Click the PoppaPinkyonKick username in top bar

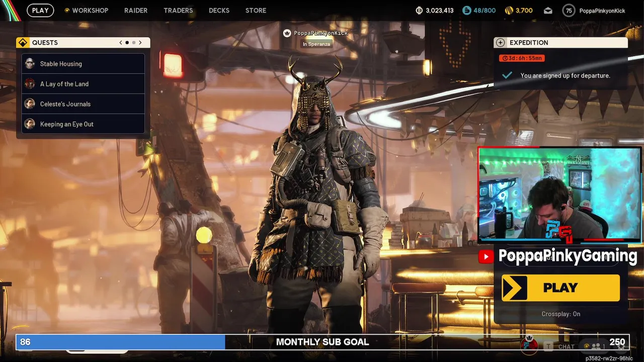pos(602,11)
